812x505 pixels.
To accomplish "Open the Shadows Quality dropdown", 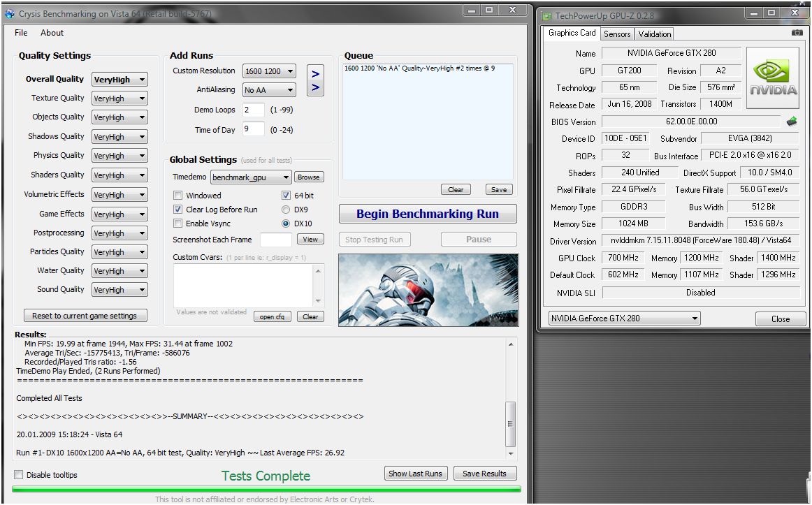I will [x=119, y=137].
